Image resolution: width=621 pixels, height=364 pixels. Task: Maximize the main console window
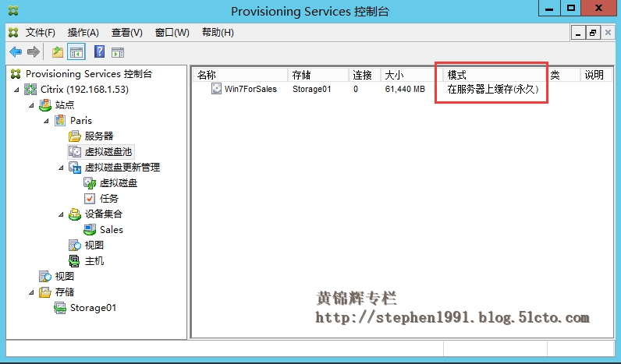571,9
